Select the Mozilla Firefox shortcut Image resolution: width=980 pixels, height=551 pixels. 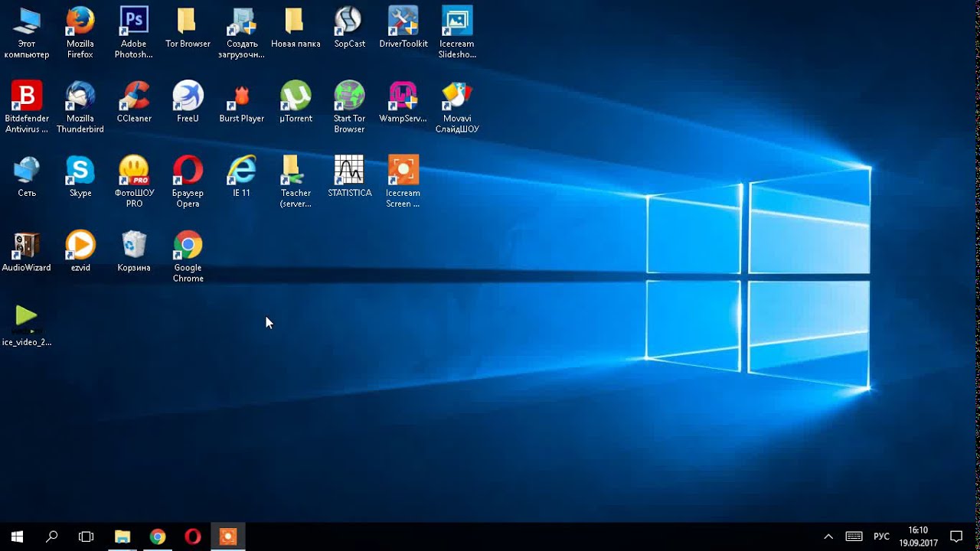click(80, 33)
